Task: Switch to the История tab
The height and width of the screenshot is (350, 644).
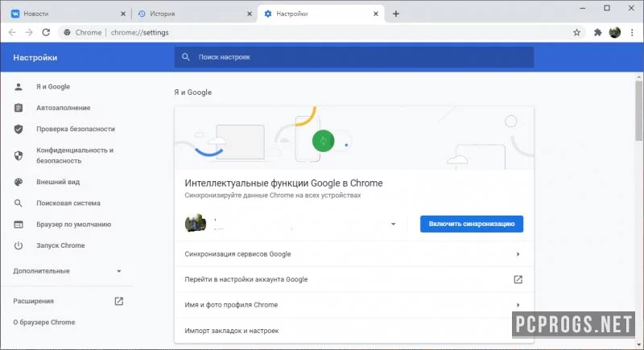Action: pyautogui.click(x=193, y=14)
